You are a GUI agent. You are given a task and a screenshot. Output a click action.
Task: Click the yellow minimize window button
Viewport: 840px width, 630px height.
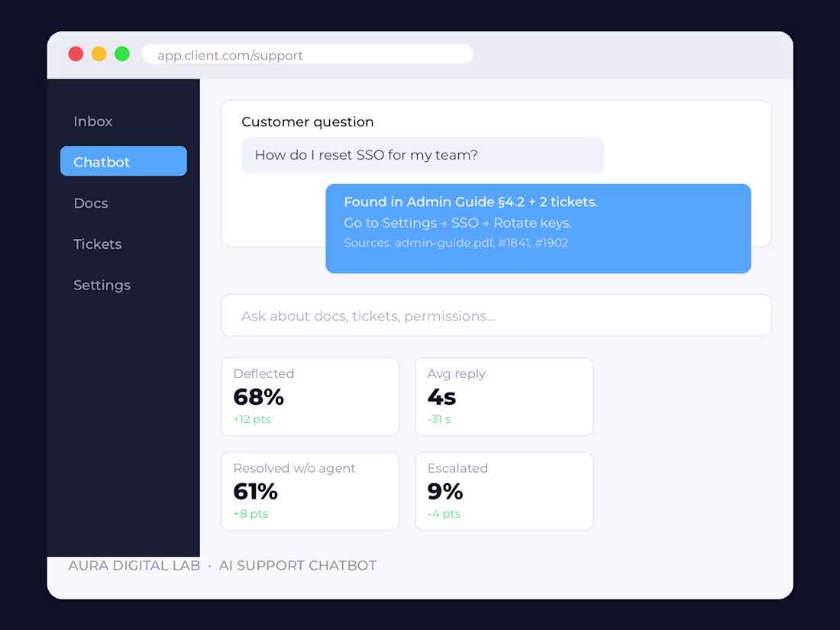point(99,54)
